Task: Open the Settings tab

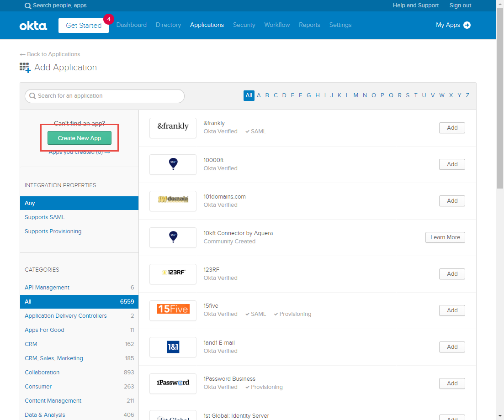Action: tap(340, 25)
